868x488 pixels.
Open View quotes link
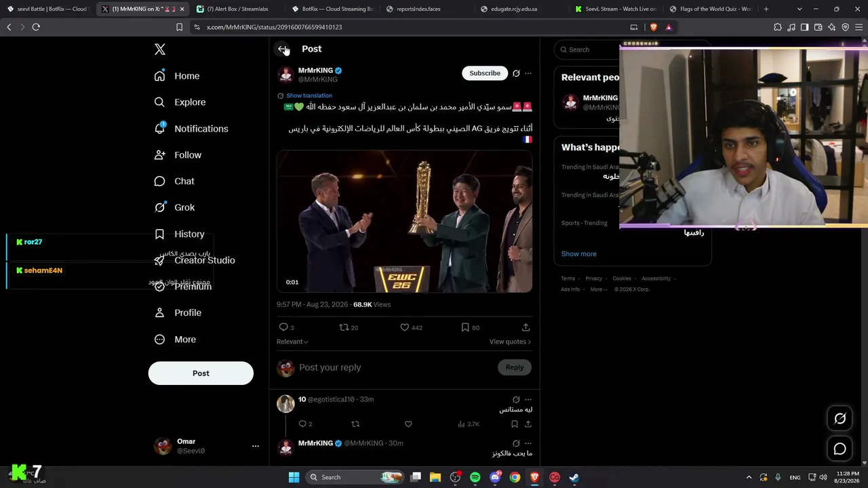[510, 342]
